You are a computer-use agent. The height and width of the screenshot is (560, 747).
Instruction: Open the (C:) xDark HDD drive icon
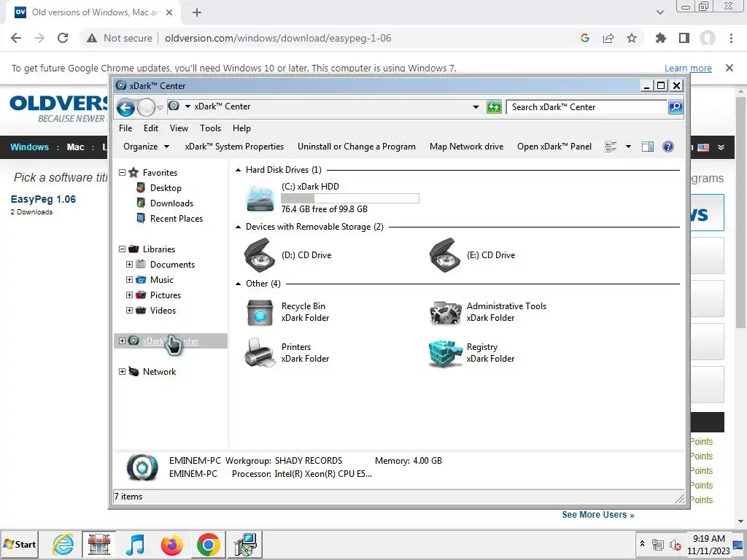pos(260,198)
